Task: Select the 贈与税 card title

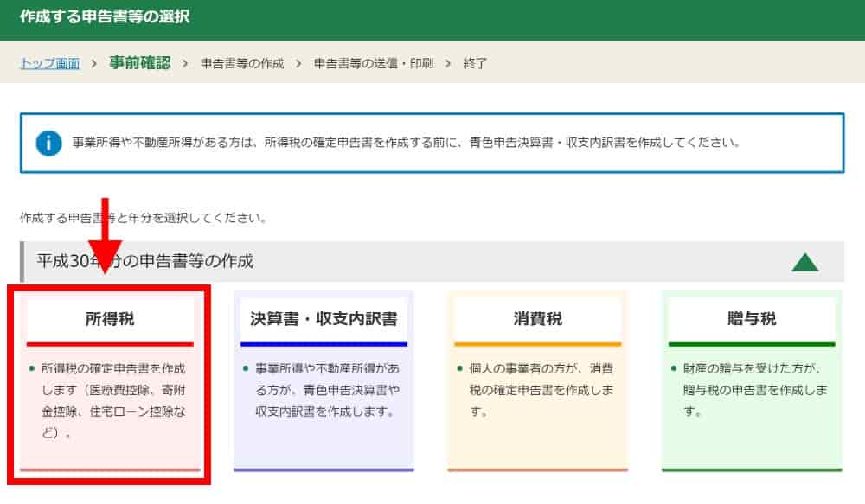Action: coord(751,319)
